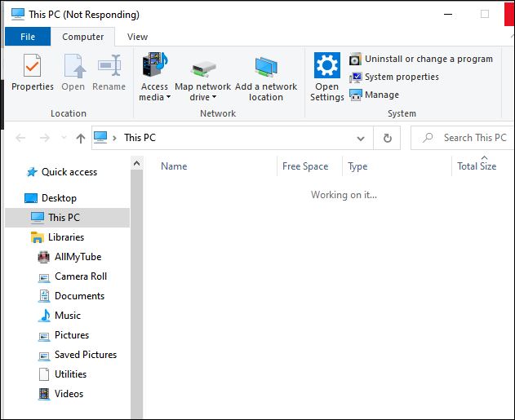Open the Videos library
515x420 pixels.
click(60, 394)
